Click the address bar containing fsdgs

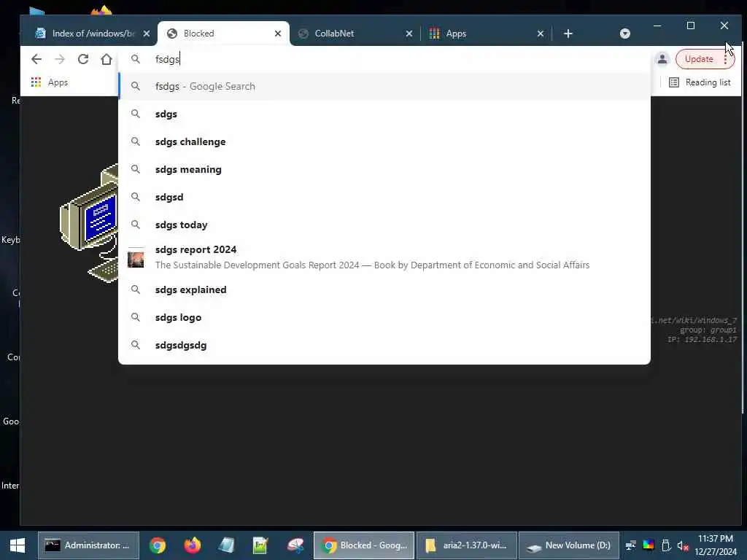384,59
